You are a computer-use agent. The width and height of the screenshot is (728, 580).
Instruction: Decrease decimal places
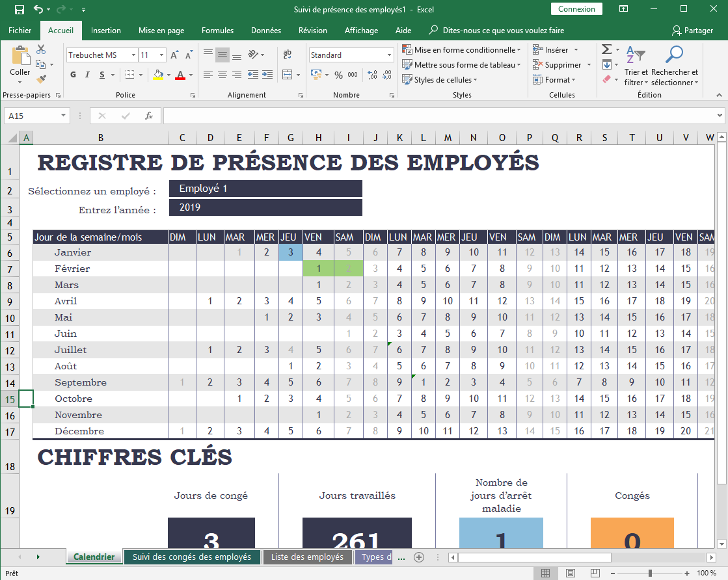coord(386,75)
